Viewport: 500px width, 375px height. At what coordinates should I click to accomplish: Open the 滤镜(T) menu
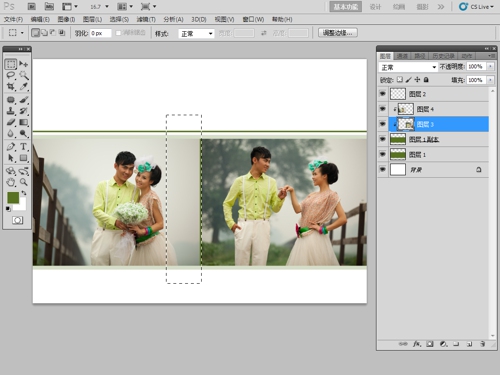(x=146, y=19)
